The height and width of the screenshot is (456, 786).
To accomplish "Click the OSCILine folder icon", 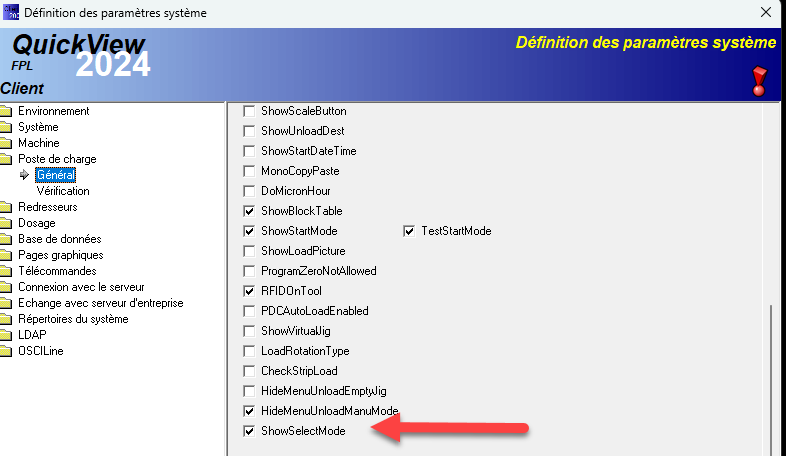I will pyautogui.click(x=6, y=351).
